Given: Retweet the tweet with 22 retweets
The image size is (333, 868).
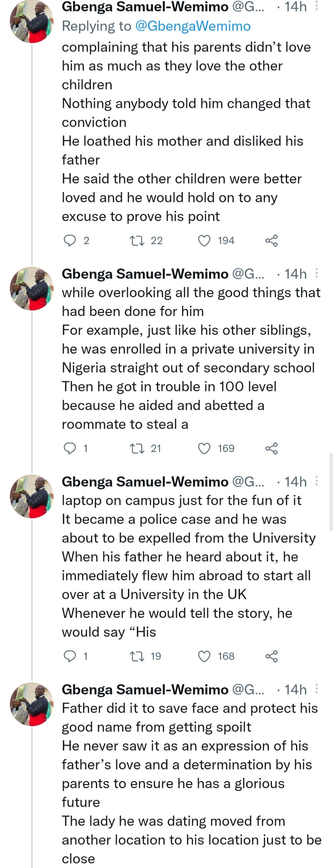Looking at the screenshot, I should click(x=137, y=241).
